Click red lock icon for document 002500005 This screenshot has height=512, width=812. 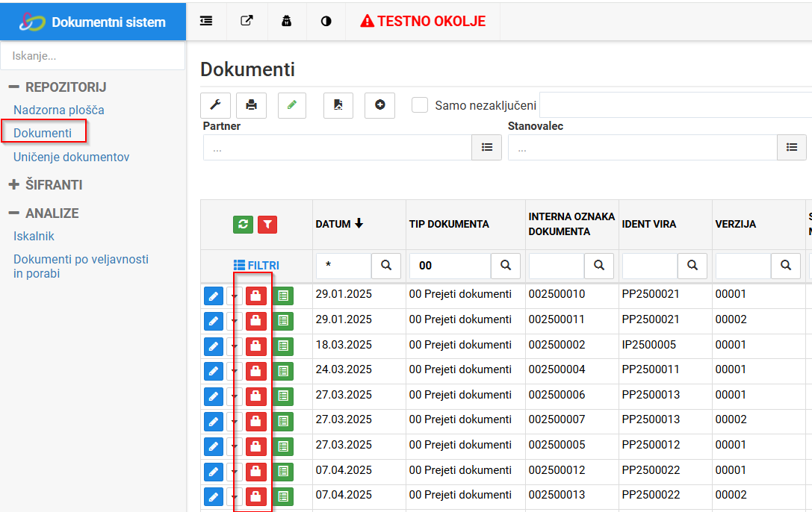[255, 447]
